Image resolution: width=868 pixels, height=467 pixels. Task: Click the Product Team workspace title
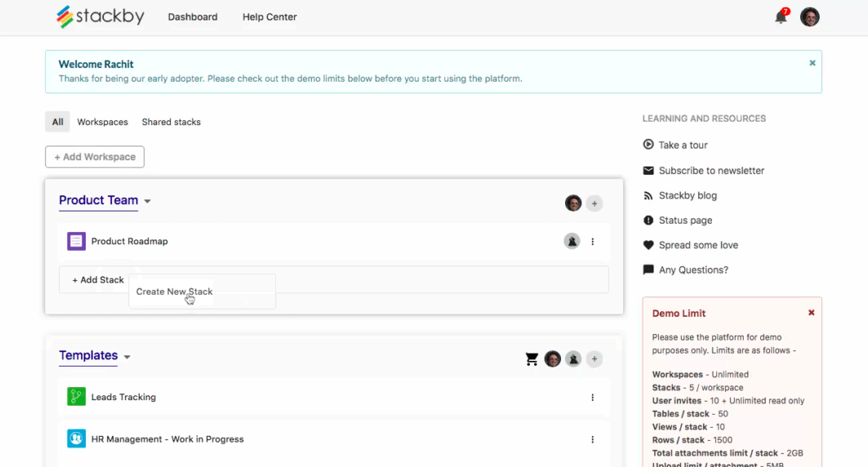[x=99, y=200]
